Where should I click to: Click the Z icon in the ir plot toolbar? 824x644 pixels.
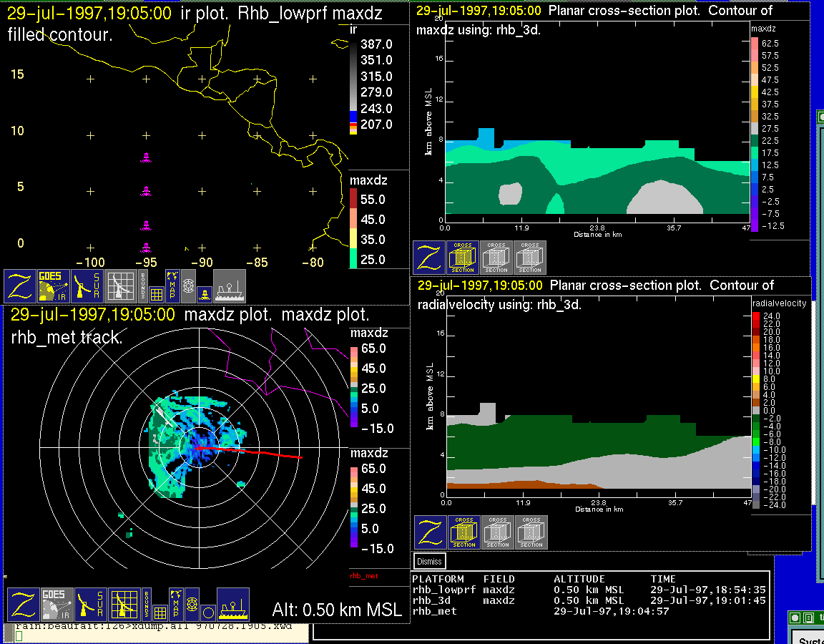pyautogui.click(x=19, y=286)
